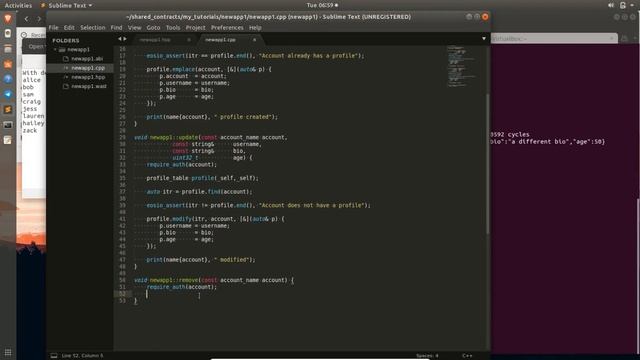Collapse the newapp1 folder in sidebar
The height and width of the screenshot is (360, 640).
[55, 50]
